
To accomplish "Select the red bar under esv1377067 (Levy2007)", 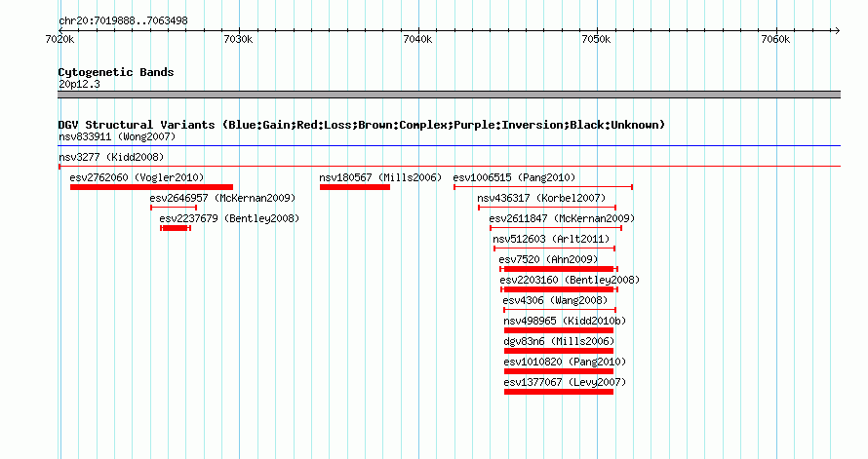I will 559,392.
